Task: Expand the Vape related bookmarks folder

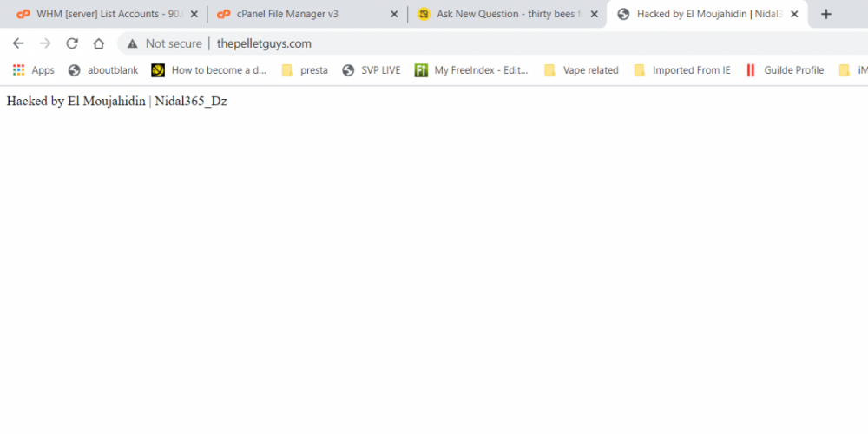Action: click(x=581, y=70)
